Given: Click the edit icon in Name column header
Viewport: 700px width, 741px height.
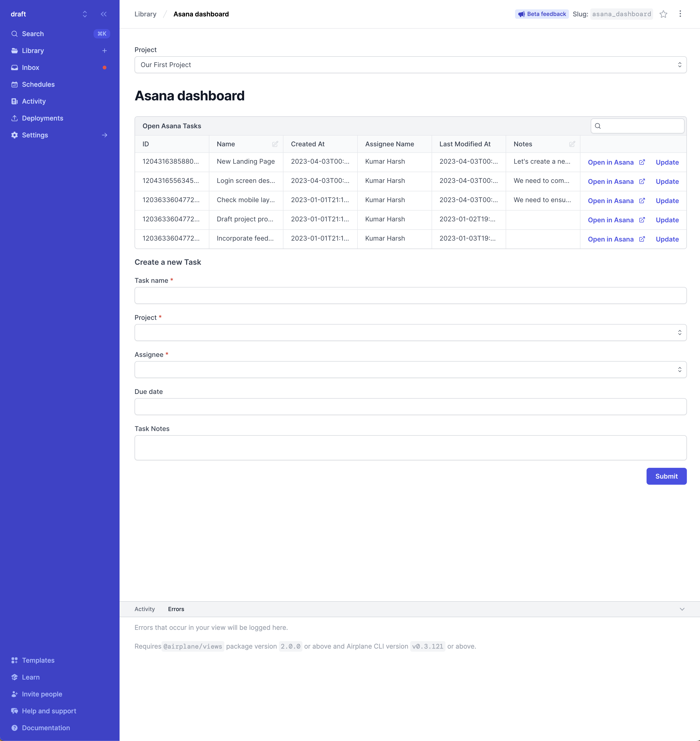Looking at the screenshot, I should click(x=275, y=144).
